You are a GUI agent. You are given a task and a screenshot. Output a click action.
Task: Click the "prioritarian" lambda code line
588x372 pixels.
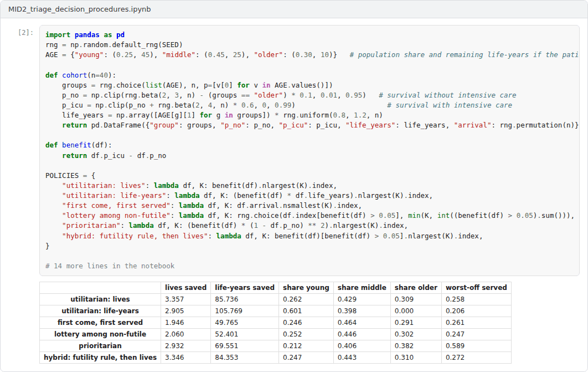coord(235,225)
